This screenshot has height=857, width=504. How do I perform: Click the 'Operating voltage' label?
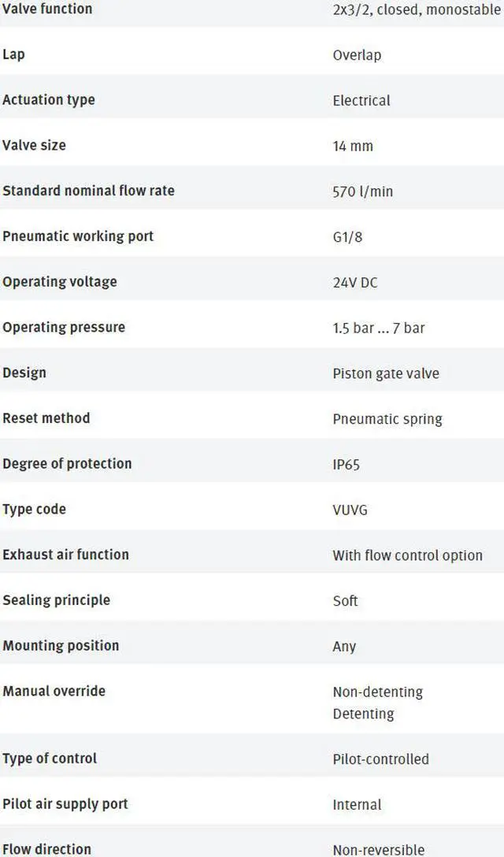[x=60, y=282]
